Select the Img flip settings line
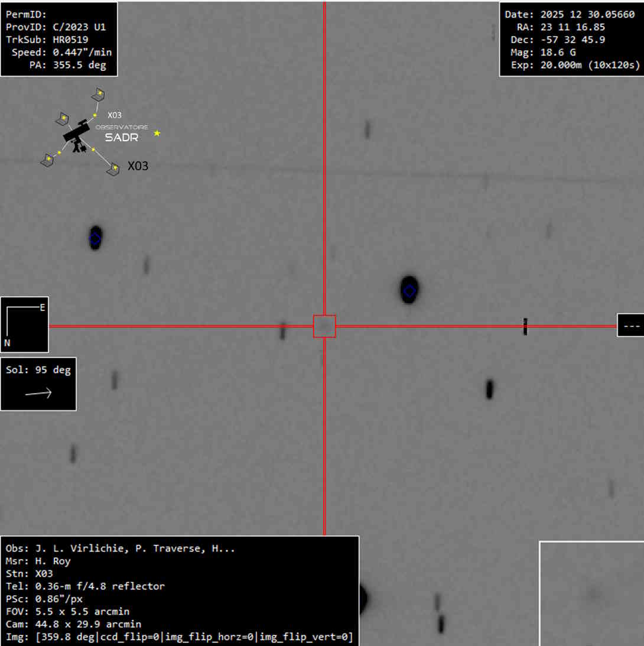Image resolution: width=644 pixels, height=646 pixels. pos(179,637)
